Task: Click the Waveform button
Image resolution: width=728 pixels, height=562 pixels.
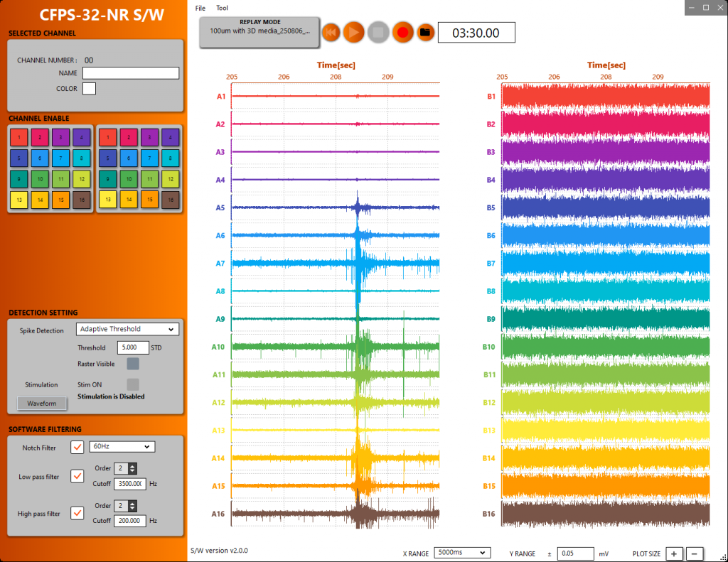Action: click(x=42, y=404)
